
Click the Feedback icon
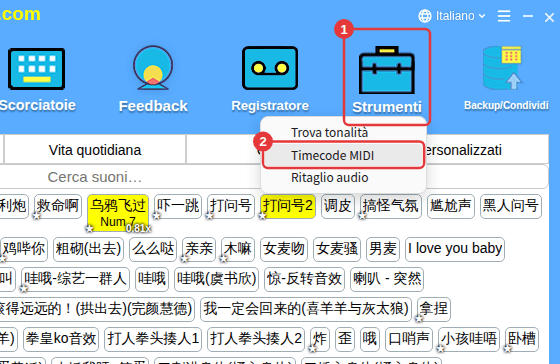tap(153, 68)
